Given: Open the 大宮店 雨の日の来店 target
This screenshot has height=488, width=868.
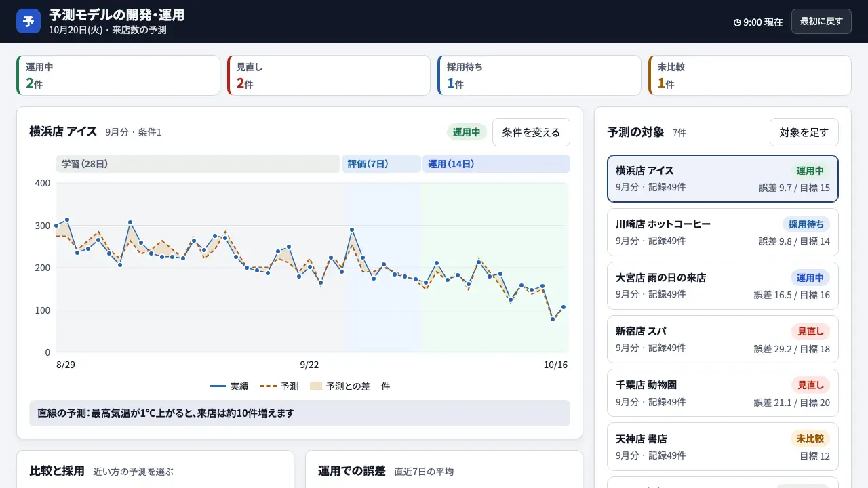Looking at the screenshot, I should (x=723, y=285).
